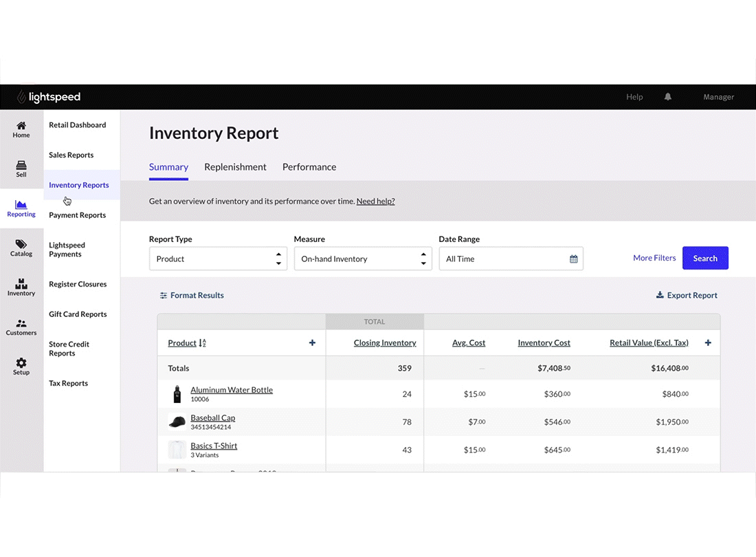Go to the Sell register icon
The width and height of the screenshot is (756, 557).
[21, 165]
